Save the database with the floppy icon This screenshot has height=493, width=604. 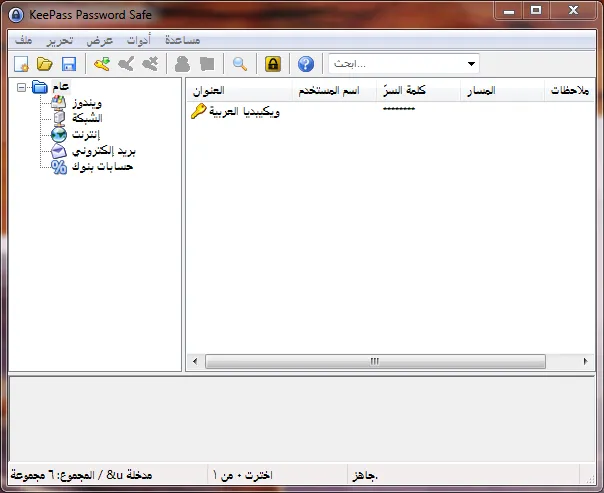point(69,64)
